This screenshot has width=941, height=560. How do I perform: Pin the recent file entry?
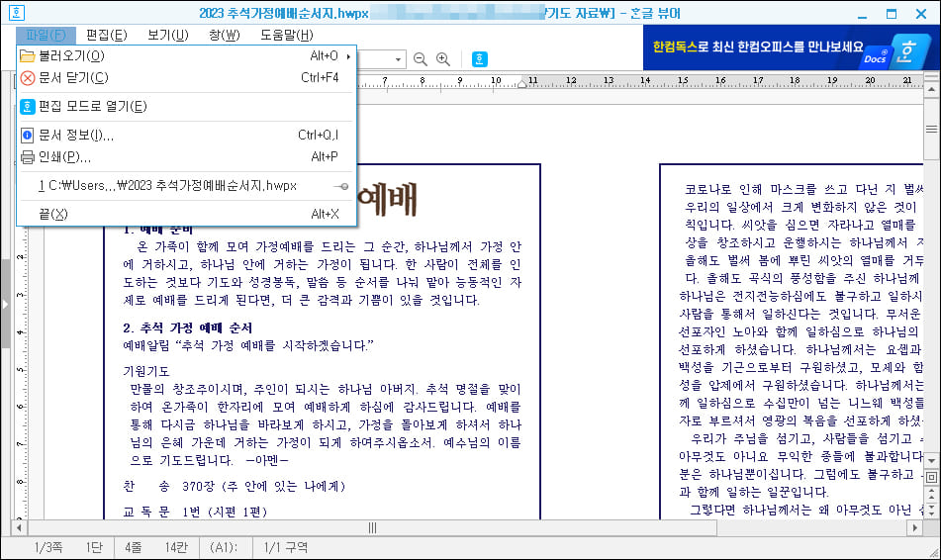(341, 187)
